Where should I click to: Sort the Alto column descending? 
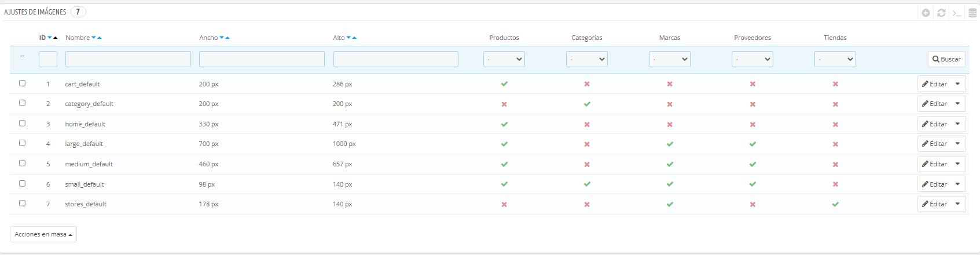click(348, 38)
